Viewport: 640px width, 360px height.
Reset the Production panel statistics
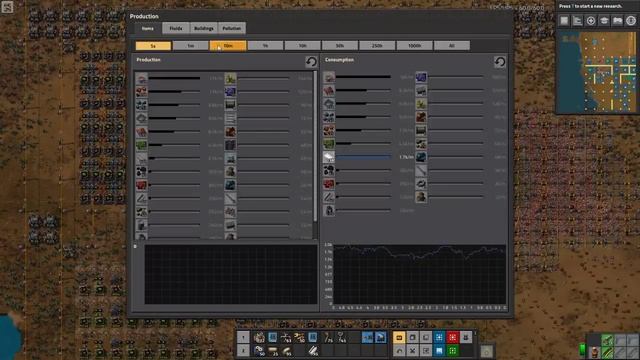(x=311, y=62)
